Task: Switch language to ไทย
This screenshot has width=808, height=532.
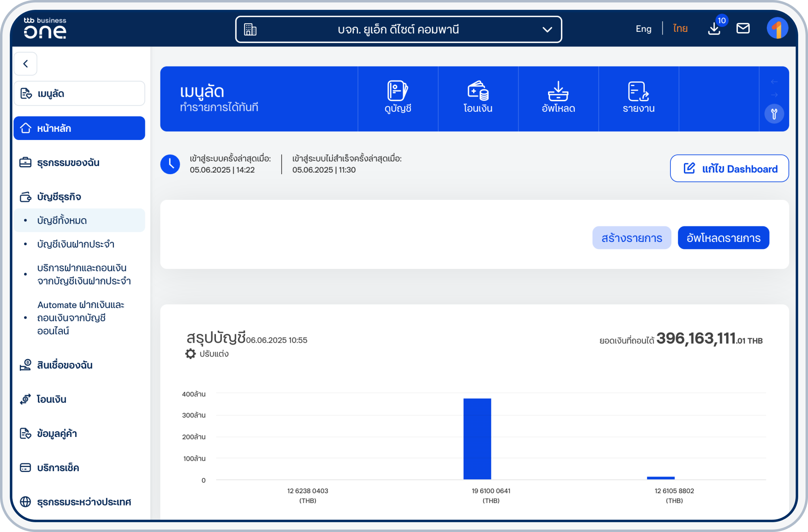Action: click(x=680, y=29)
